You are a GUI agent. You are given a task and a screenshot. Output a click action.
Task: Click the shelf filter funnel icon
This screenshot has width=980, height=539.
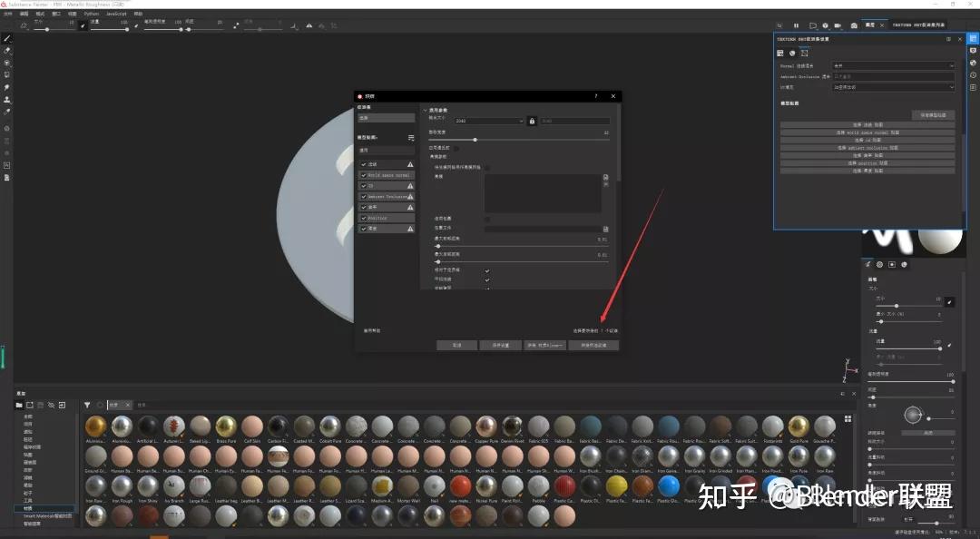coord(87,406)
